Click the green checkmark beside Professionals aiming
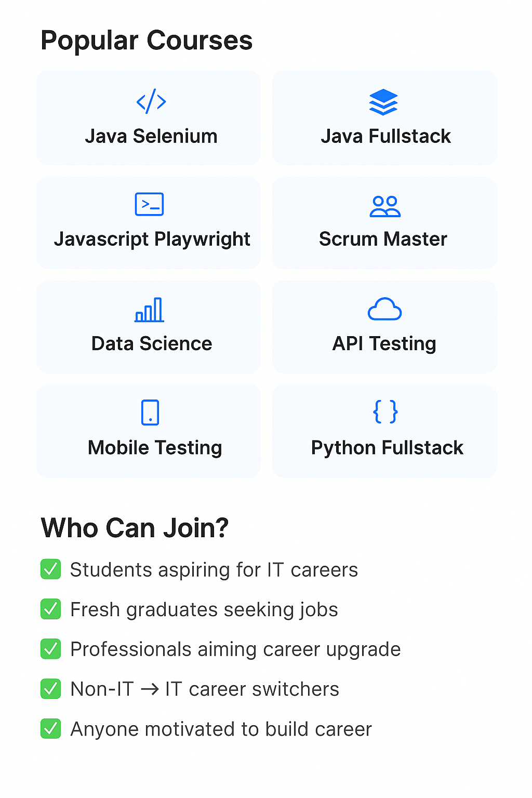This screenshot has width=532, height=798. click(x=51, y=649)
